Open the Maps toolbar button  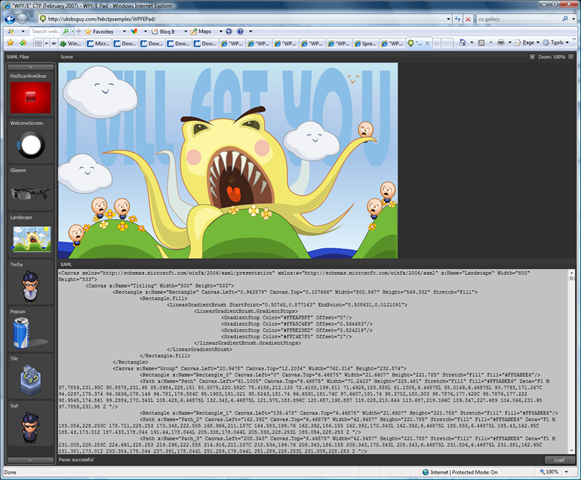coord(200,32)
